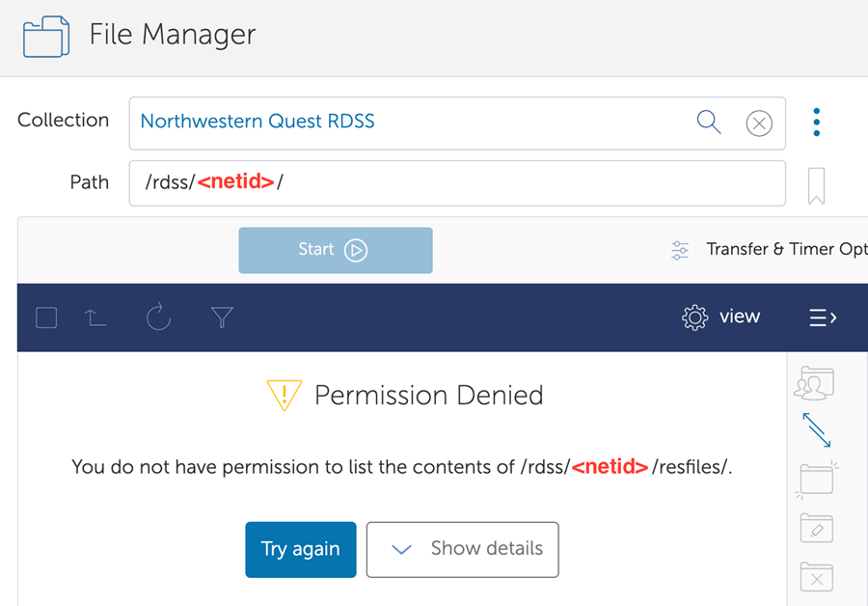Open the view settings gear
868x606 pixels.
[x=720, y=317]
